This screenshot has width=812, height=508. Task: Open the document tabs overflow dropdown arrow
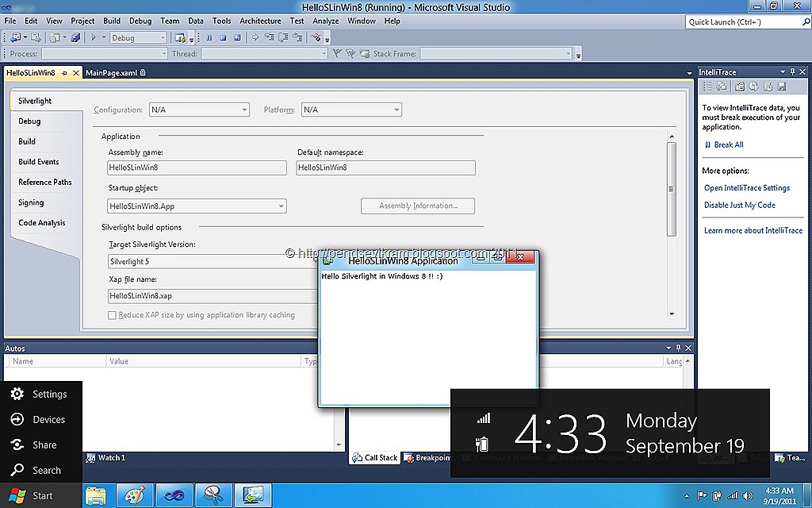(x=689, y=73)
